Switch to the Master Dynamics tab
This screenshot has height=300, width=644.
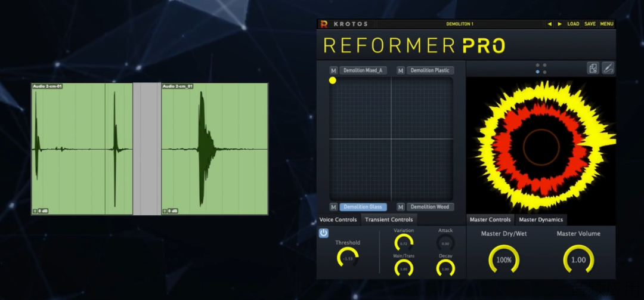[x=540, y=220]
